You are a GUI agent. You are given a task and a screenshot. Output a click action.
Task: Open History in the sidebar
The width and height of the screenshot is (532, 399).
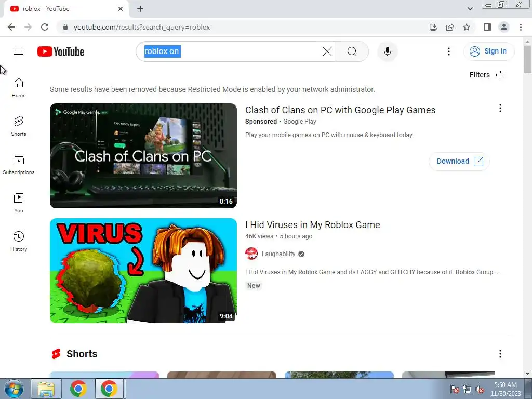(19, 241)
